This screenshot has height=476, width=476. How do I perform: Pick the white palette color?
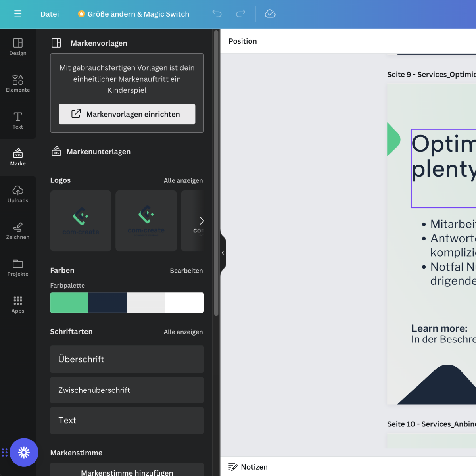pos(185,303)
